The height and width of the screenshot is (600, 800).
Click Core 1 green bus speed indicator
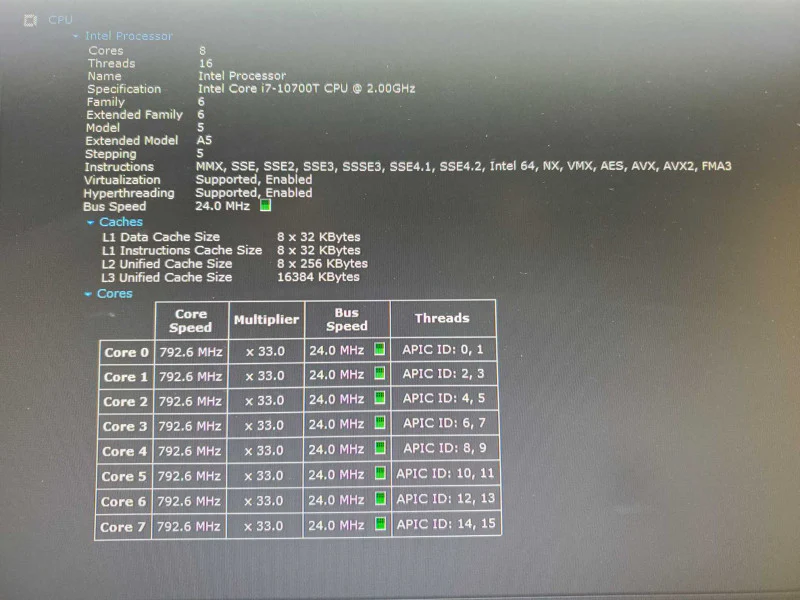[x=380, y=373]
